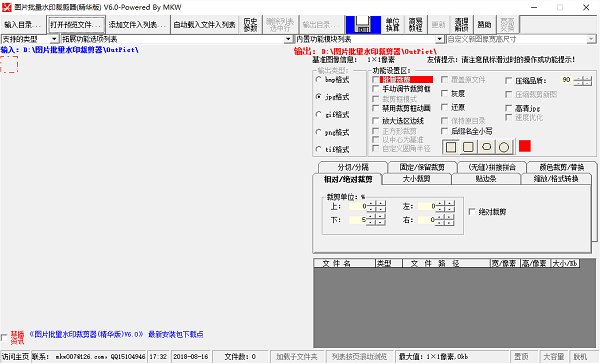Click the 下 crop value input field
The width and height of the screenshot is (600, 364).
[358, 220]
